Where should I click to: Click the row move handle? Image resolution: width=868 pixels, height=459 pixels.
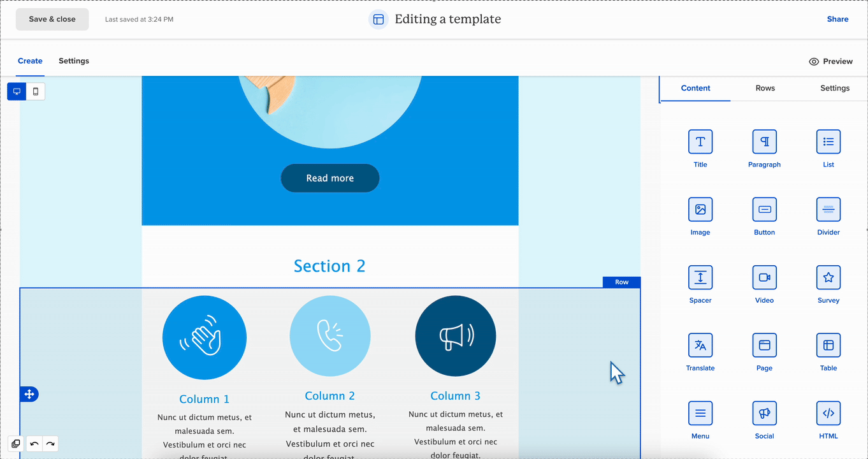pos(29,394)
